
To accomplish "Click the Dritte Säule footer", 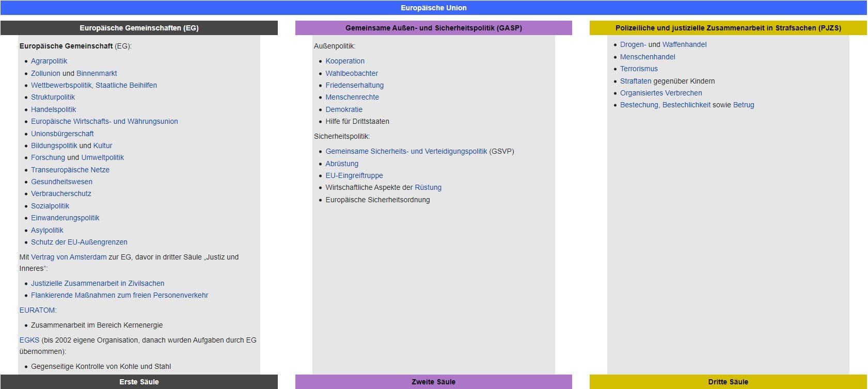I will [x=728, y=382].
